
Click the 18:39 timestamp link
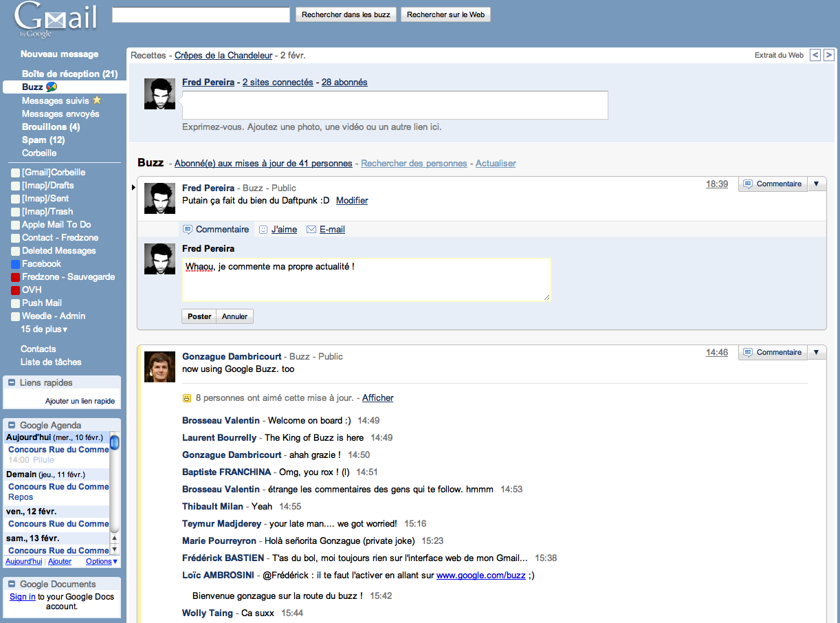pyautogui.click(x=717, y=184)
